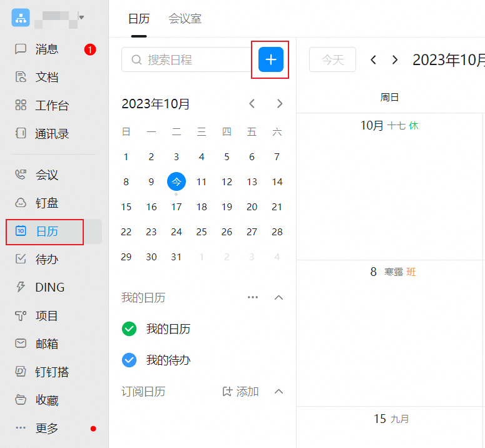
Task: Select today's date in mini calendar
Action: pyautogui.click(x=176, y=181)
